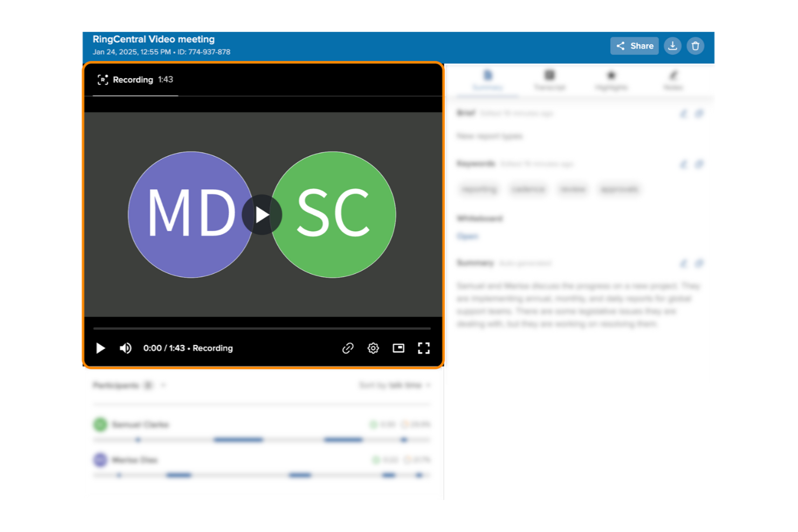
Task: Switch to the Transcript tab
Action: point(549,80)
